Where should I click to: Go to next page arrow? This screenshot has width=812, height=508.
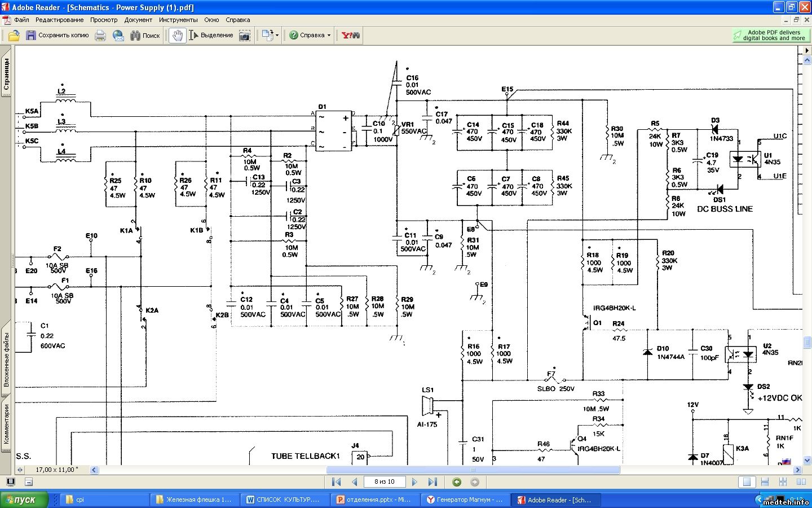pyautogui.click(x=414, y=482)
